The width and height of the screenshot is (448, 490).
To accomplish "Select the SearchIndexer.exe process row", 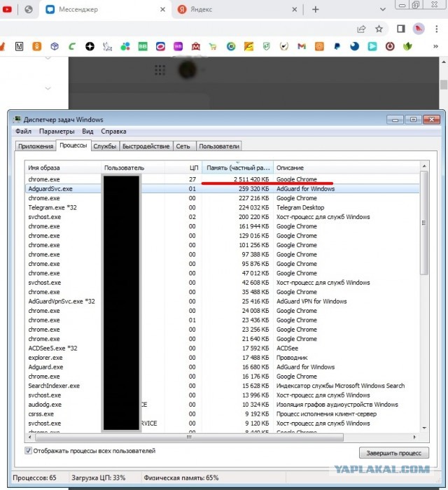I will pos(222,386).
